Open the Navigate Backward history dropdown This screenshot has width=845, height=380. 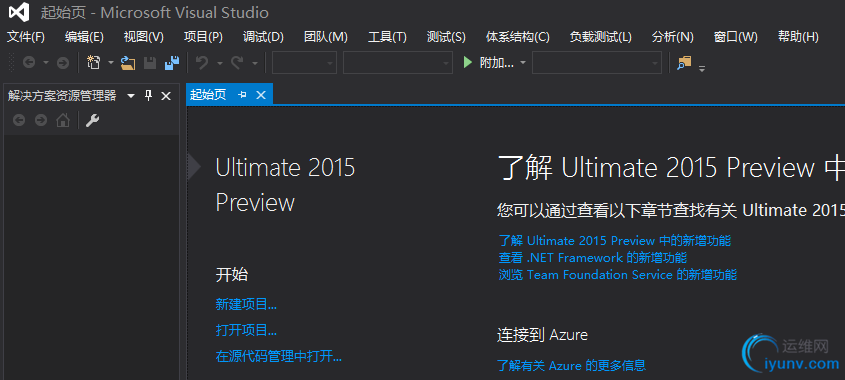[x=46, y=63]
